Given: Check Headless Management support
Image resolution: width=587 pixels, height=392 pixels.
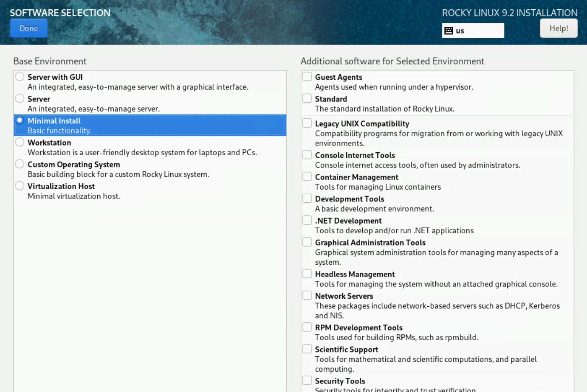Looking at the screenshot, I should pos(307,273).
